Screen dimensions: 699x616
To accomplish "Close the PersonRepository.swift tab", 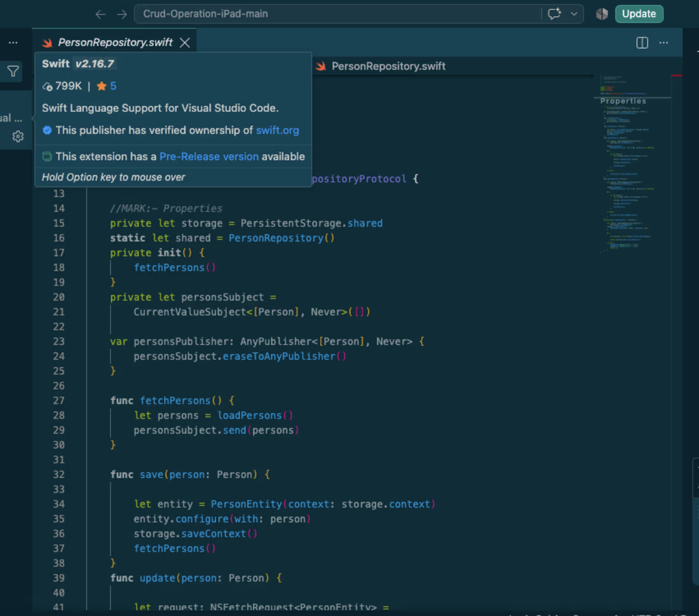I will [184, 43].
